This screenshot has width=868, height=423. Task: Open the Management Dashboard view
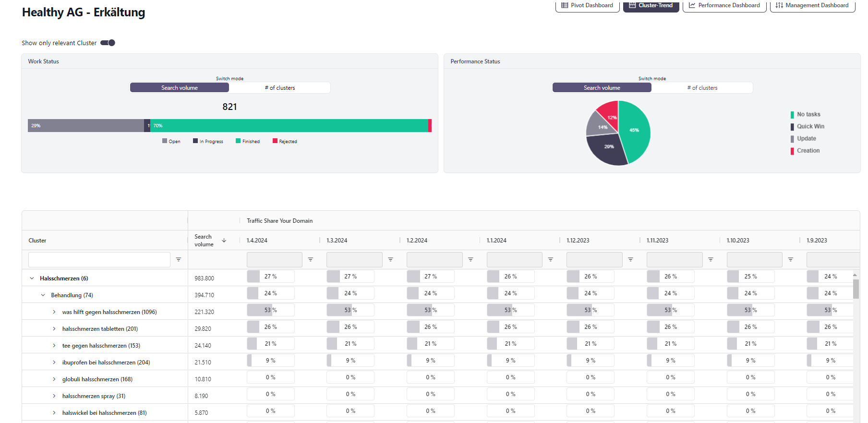point(812,5)
